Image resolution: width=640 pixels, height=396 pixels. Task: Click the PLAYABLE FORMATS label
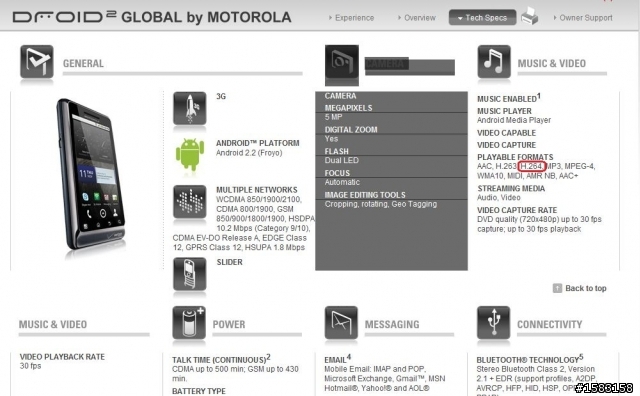coord(515,157)
